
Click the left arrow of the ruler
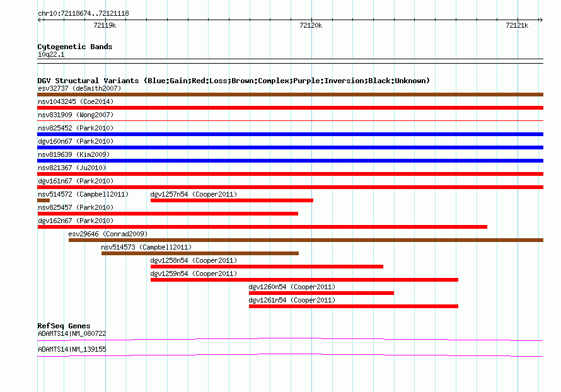40,20
